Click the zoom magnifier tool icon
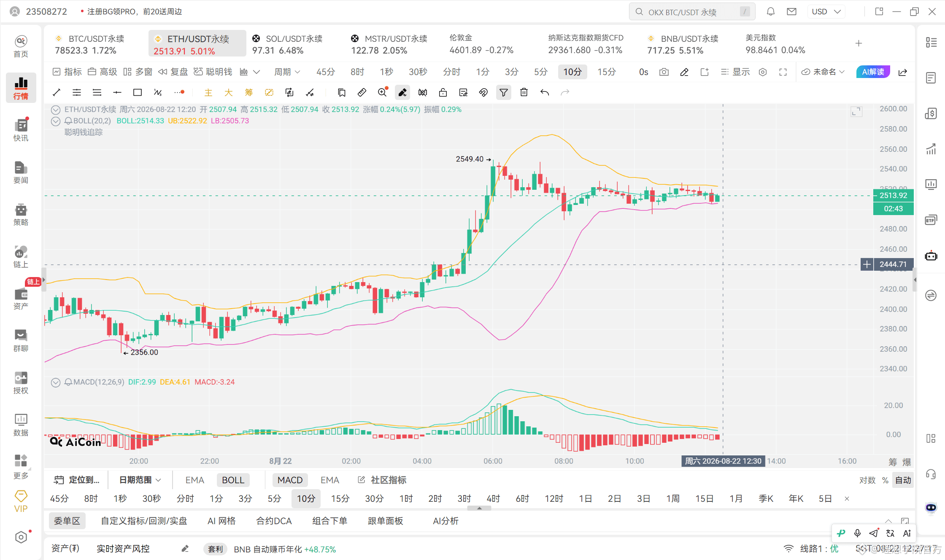Image resolution: width=945 pixels, height=560 pixels. coord(383,92)
